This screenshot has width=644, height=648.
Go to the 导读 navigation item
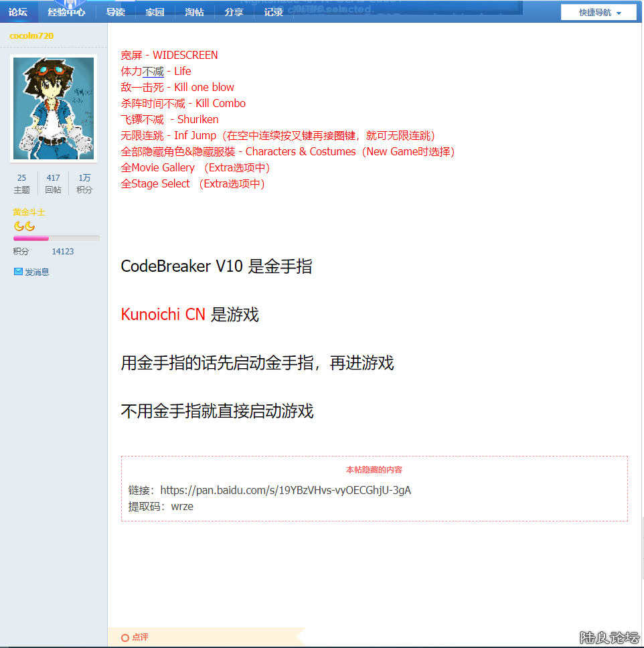[115, 12]
